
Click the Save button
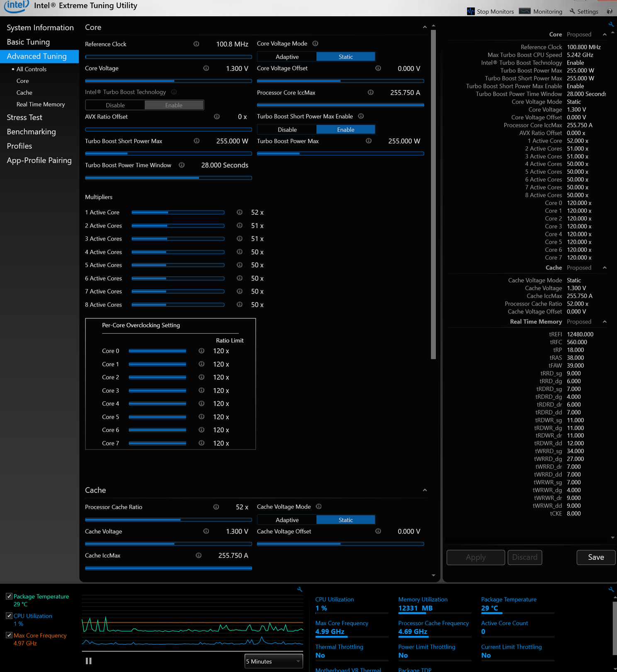click(596, 557)
